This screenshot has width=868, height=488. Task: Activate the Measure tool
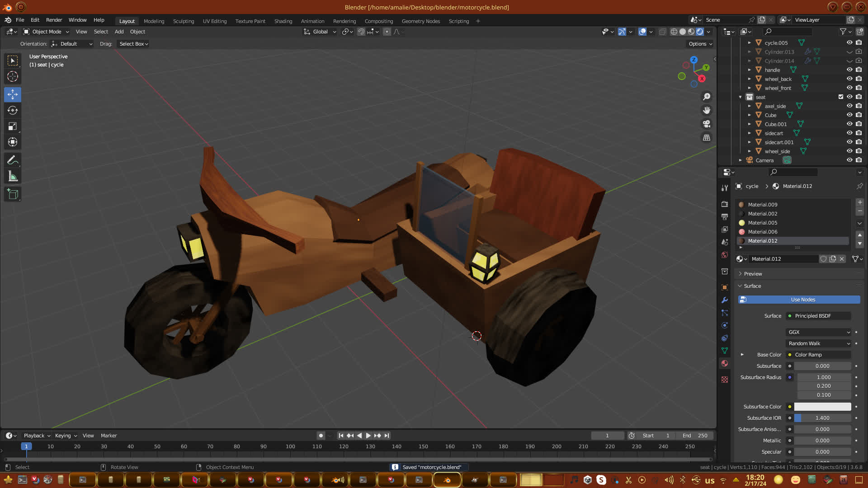(13, 177)
